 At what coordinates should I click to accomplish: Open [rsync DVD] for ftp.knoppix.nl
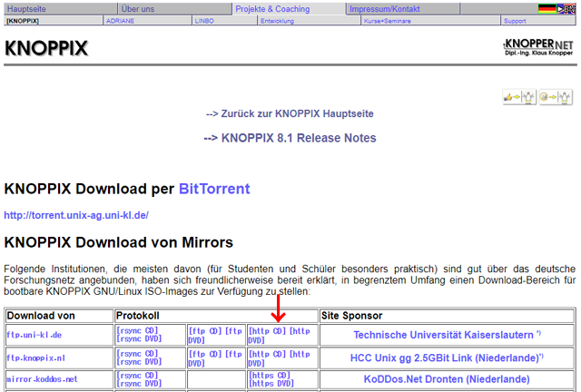coord(139,362)
